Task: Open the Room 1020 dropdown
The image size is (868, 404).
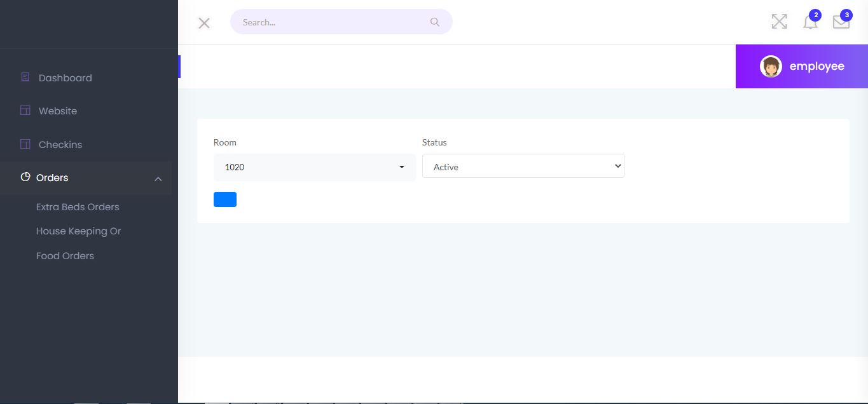Action: (x=315, y=167)
